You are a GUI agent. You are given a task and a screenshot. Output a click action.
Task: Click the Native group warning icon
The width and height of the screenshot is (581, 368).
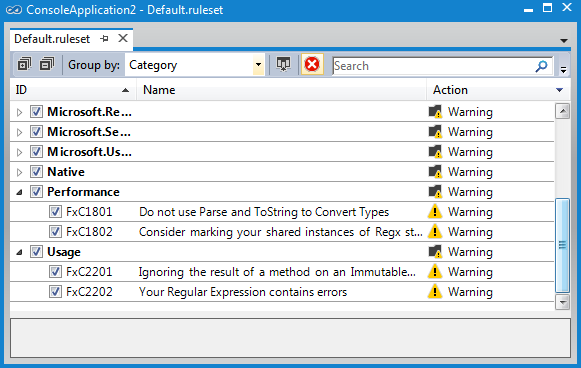[435, 172]
